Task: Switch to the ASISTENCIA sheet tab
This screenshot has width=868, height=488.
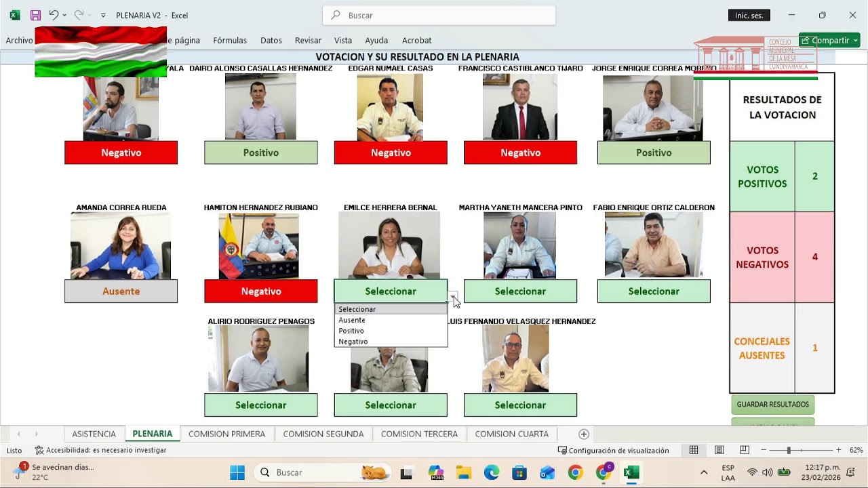Action: pyautogui.click(x=94, y=434)
